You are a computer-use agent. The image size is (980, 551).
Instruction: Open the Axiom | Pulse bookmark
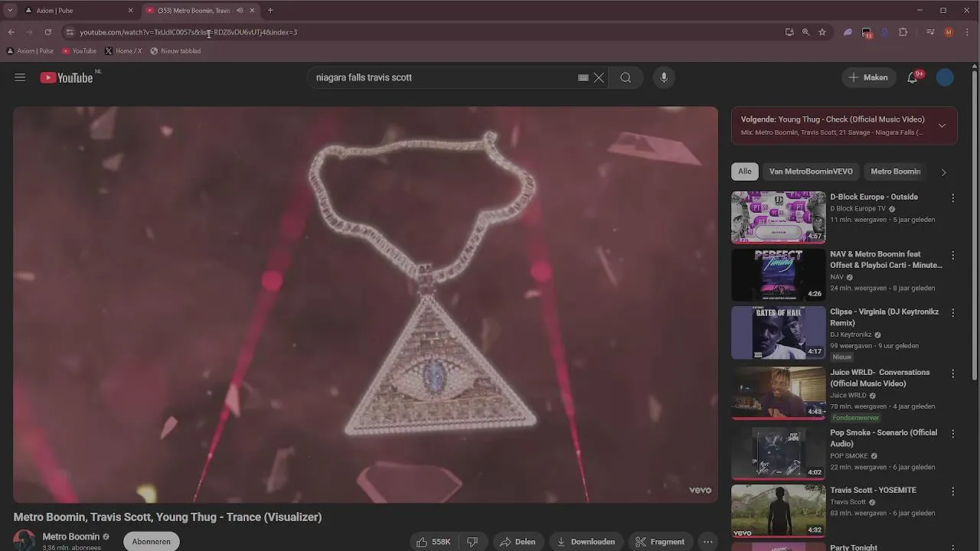(x=30, y=51)
